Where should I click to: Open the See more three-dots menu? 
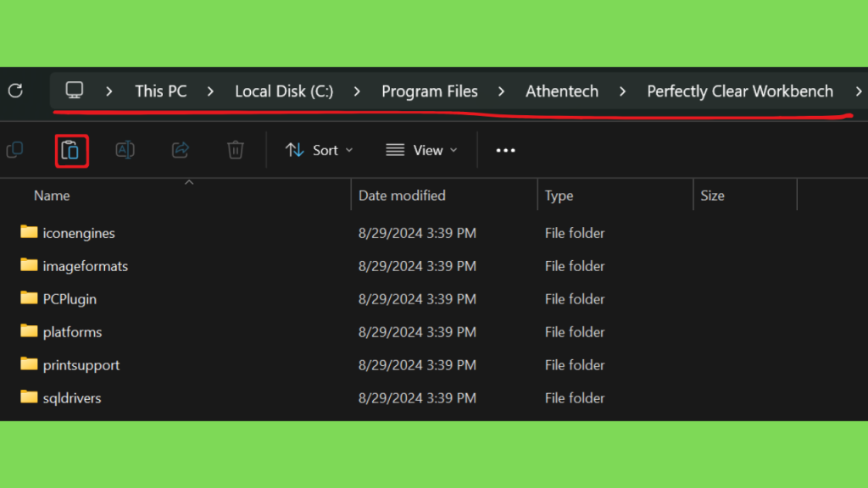505,150
